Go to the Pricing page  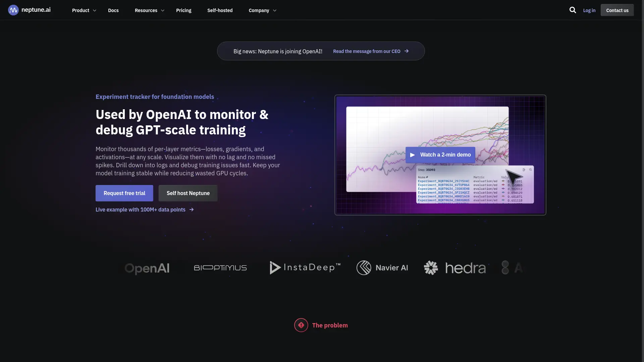pyautogui.click(x=183, y=10)
